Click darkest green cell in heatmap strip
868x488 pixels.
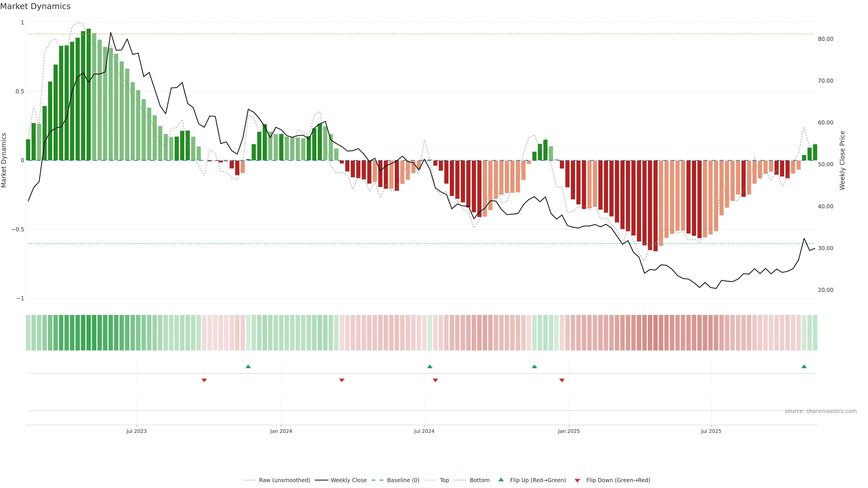coord(89,333)
